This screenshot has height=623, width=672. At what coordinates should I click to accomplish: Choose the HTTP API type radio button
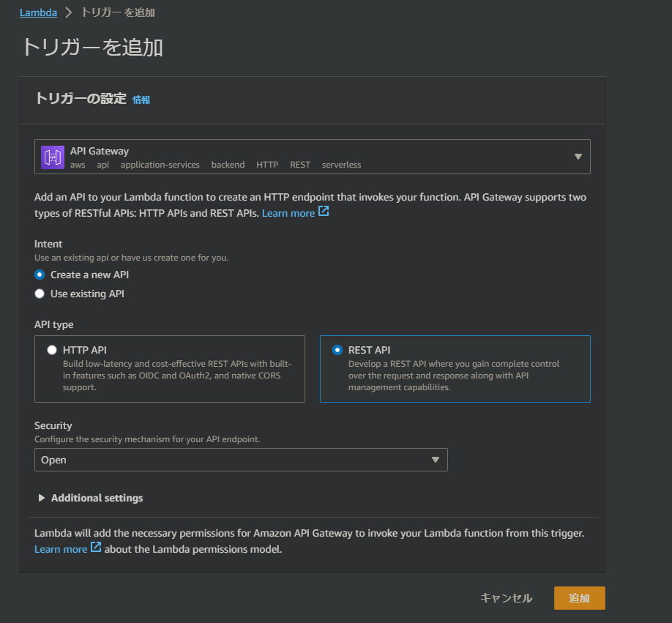tap(52, 350)
